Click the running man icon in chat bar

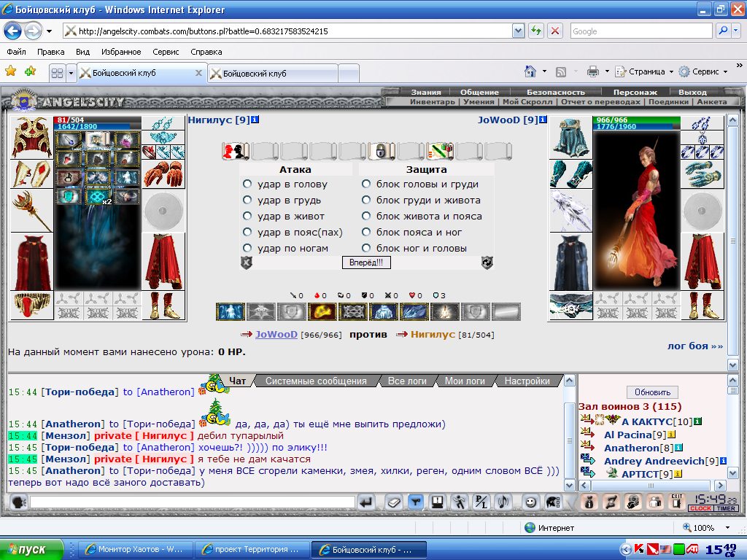tap(460, 502)
